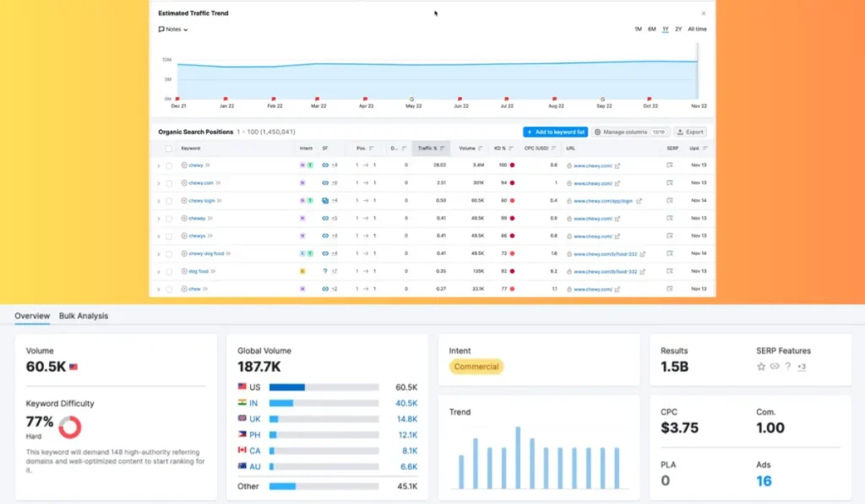Screen dimensions: 865x504
Task: Click the Add to keyword list button
Action: pos(556,132)
